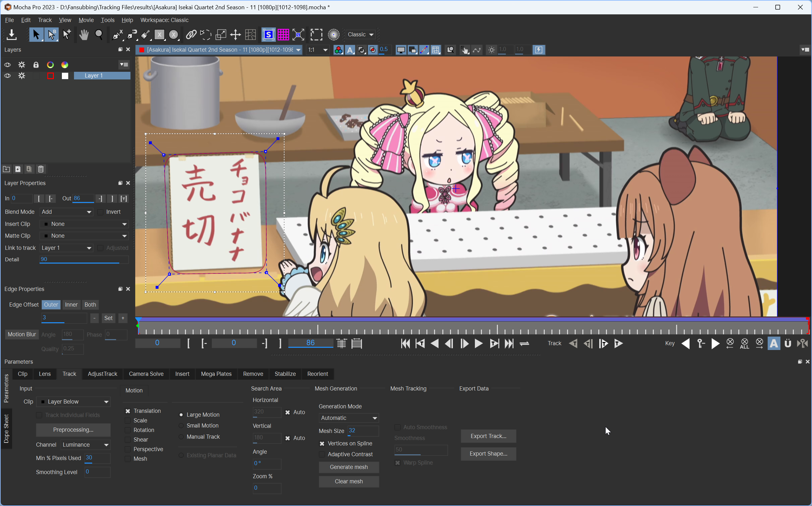Toggle the Stabilize view icon
The height and width of the screenshot is (506, 812).
pos(465,50)
